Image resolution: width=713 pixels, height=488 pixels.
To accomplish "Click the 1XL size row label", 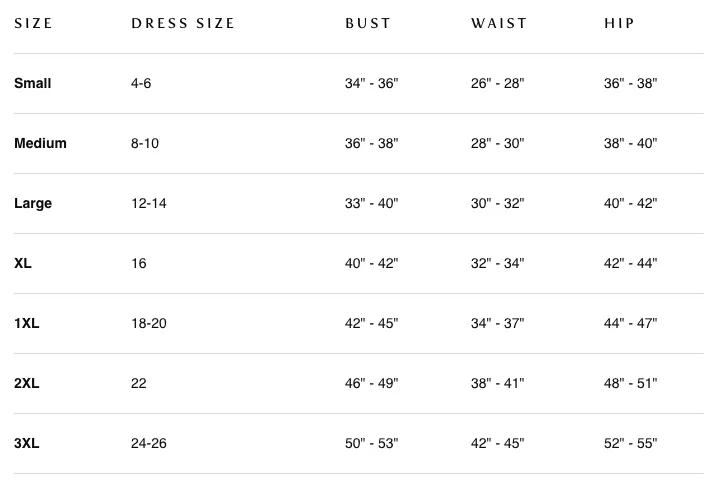I will click(x=27, y=323).
